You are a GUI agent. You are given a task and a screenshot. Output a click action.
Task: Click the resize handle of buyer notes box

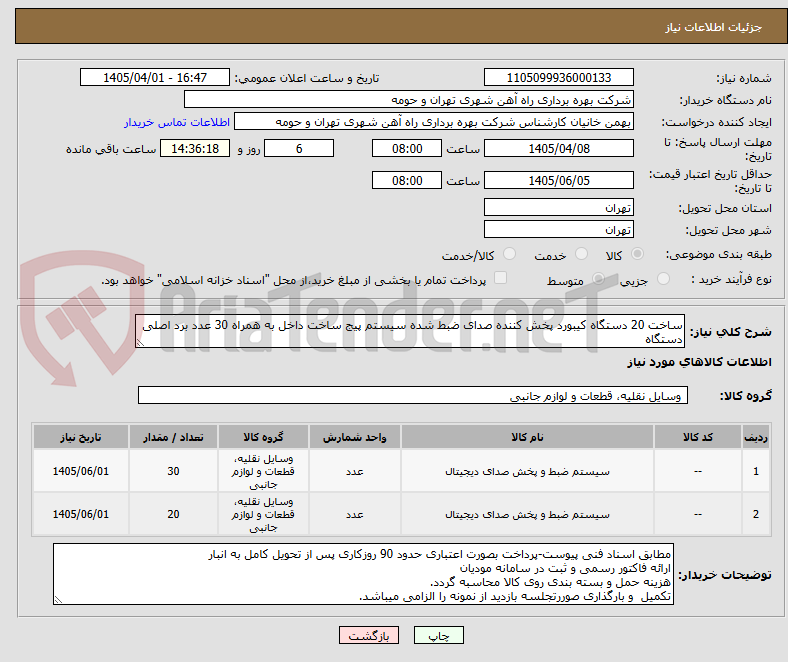[x=58, y=600]
